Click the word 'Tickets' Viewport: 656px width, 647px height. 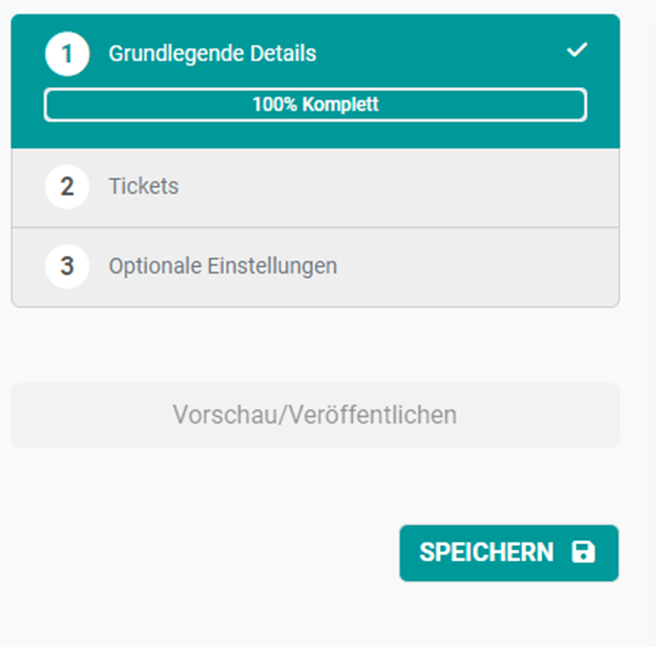tap(144, 186)
